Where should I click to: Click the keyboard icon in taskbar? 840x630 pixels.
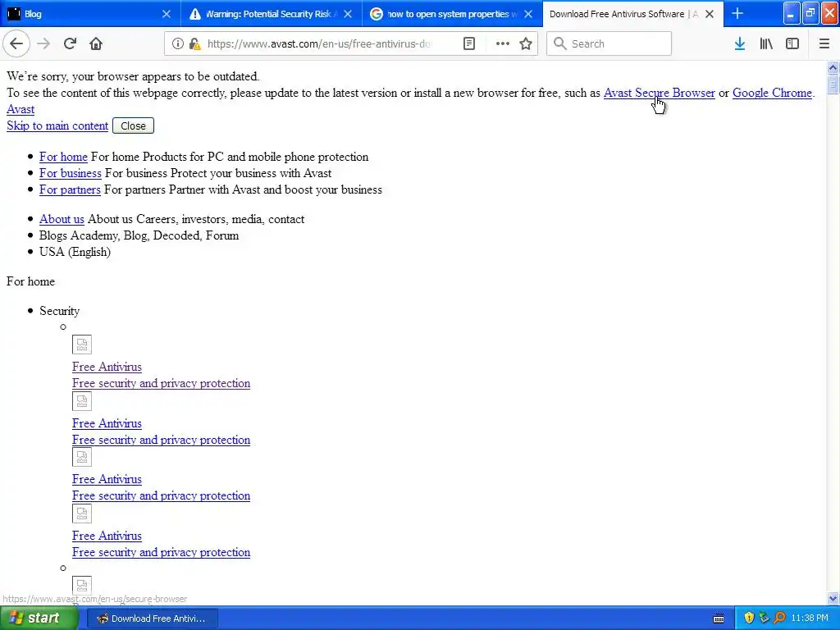(719, 619)
